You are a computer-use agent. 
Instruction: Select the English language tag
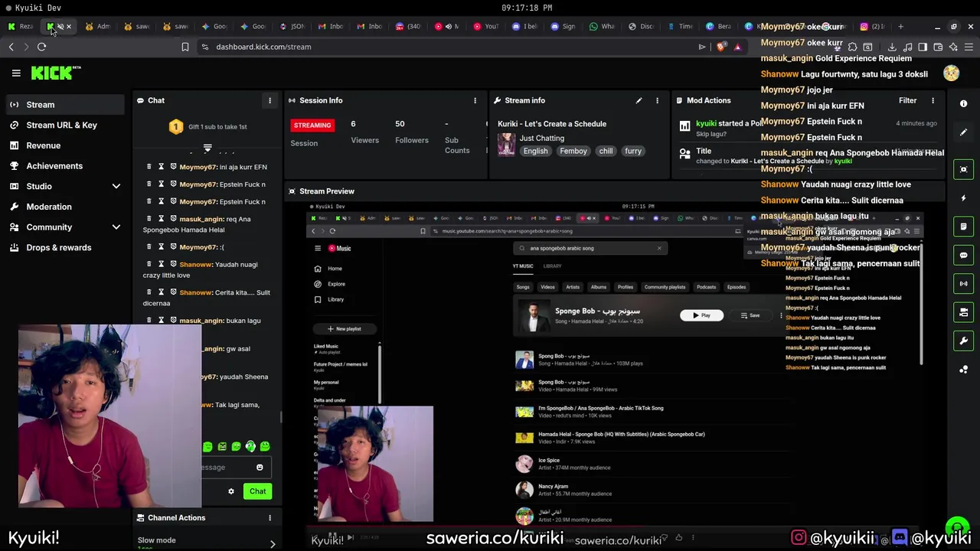tap(535, 152)
